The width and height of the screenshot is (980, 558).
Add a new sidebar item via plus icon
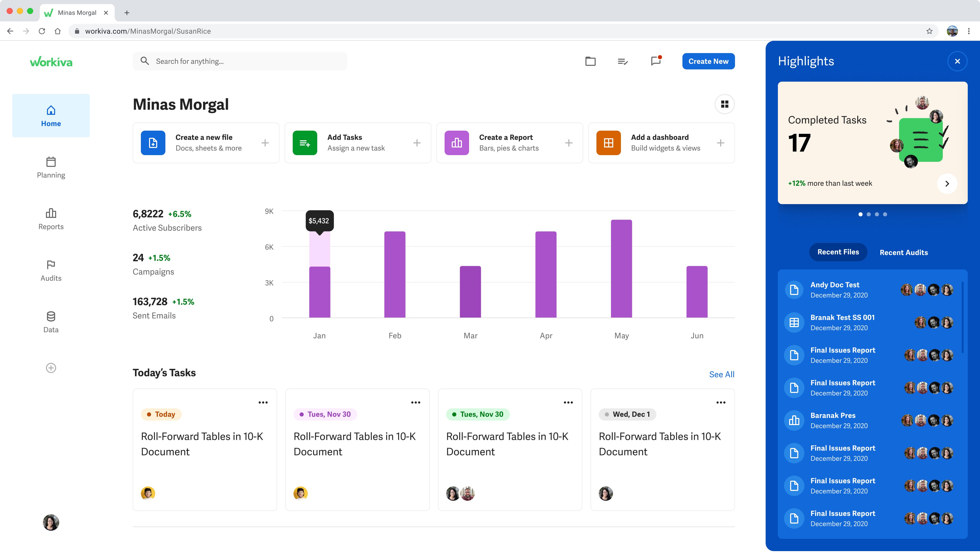(x=51, y=367)
